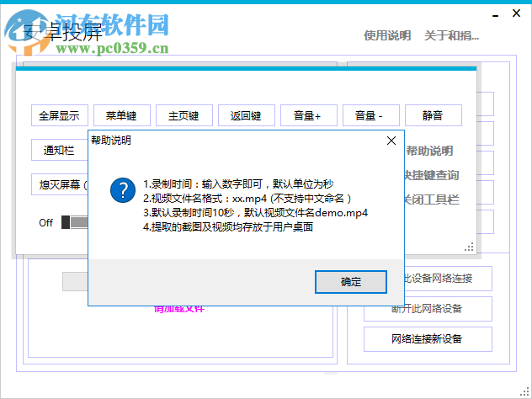Click 通知栏 button
532x399 pixels.
[x=60, y=150]
